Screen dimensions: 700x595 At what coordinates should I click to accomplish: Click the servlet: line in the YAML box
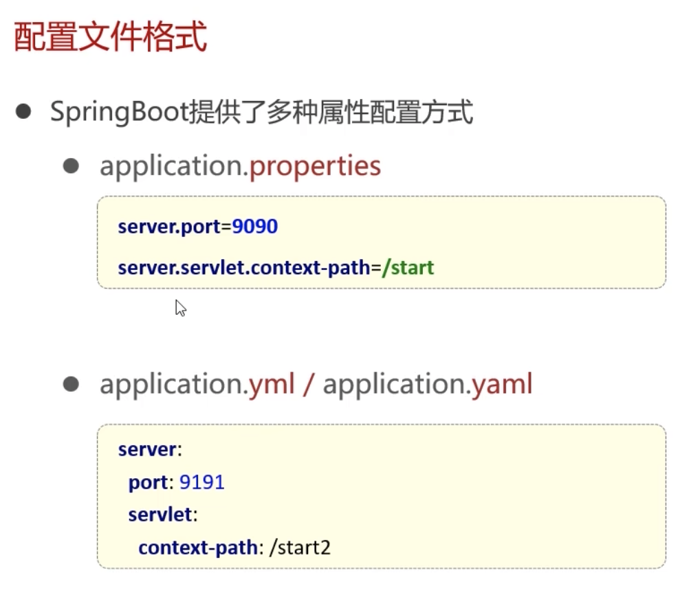[x=163, y=515]
